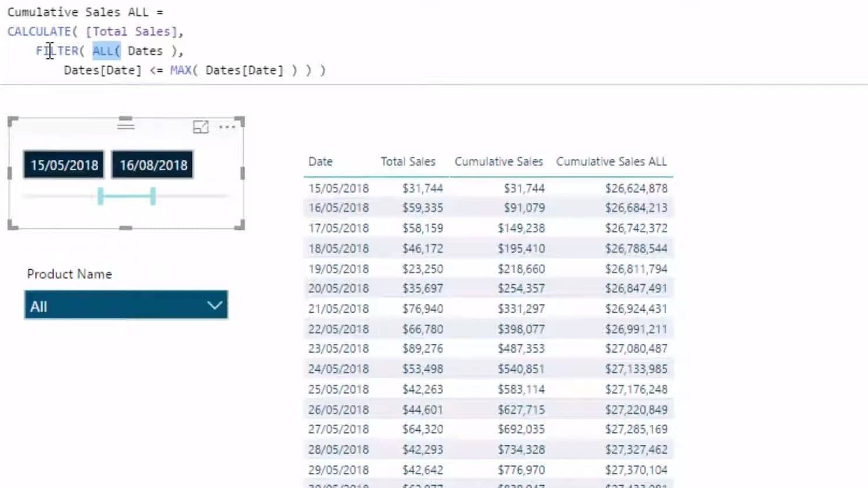Viewport: 868px width, 488px height.
Task: Click the Product Name slicer title
Action: pos(69,274)
